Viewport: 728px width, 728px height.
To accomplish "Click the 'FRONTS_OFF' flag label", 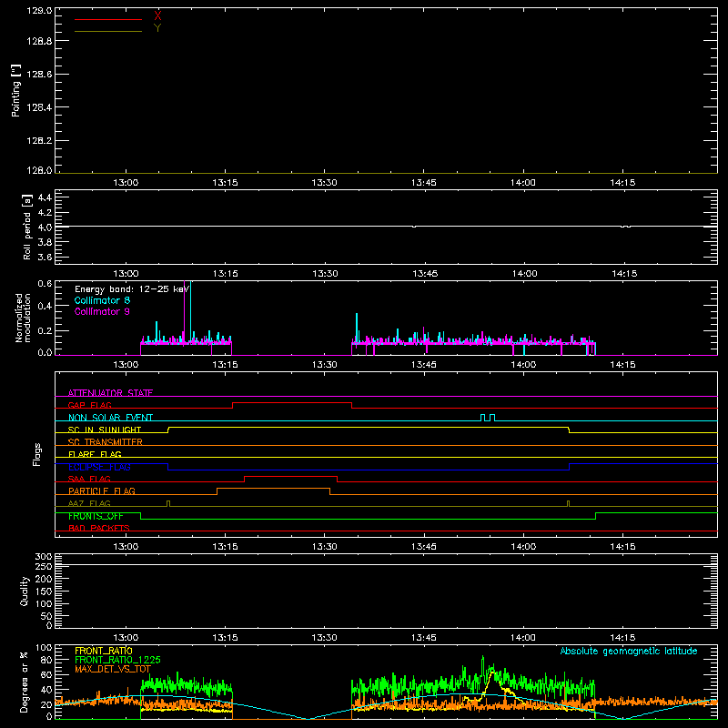I will point(96,516).
